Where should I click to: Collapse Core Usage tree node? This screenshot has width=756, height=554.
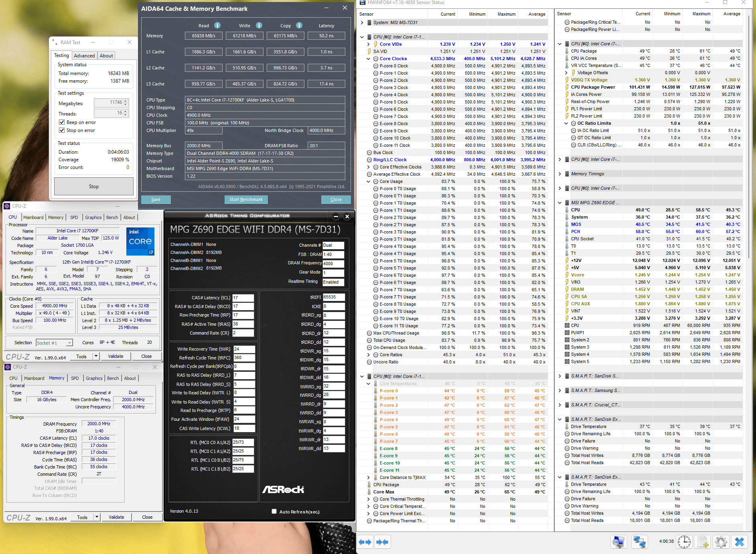coord(368,181)
